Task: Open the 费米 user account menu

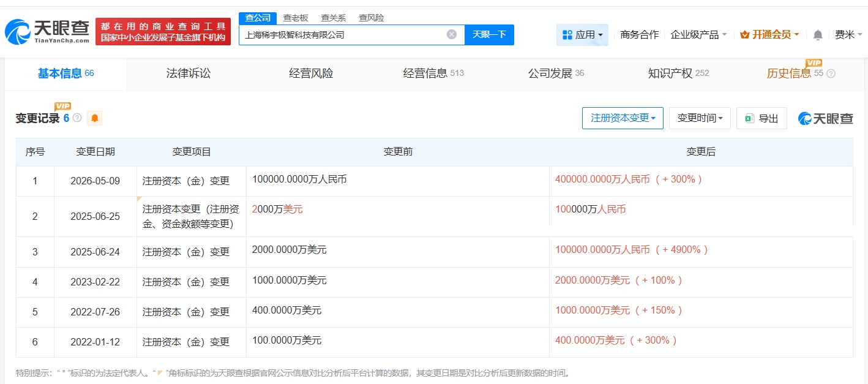Action: 848,35
